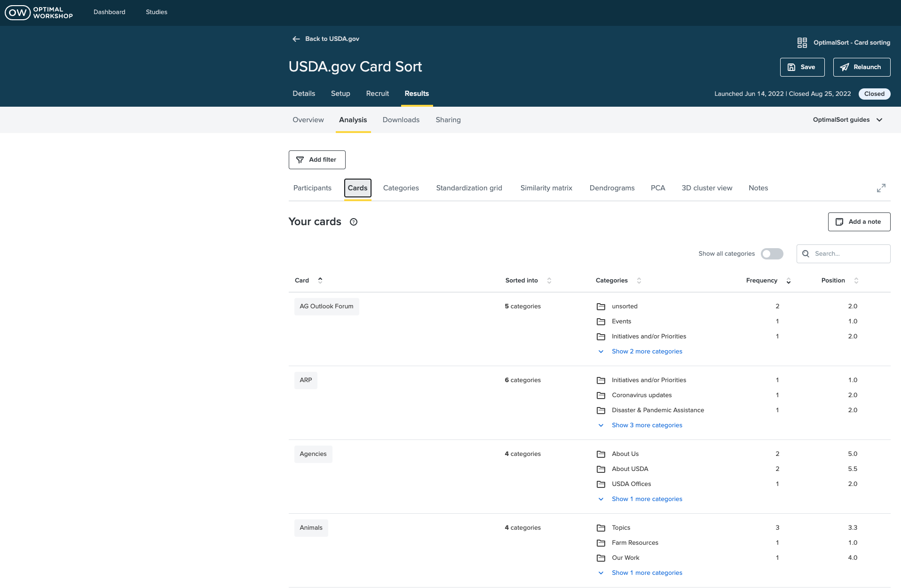Screen dimensions: 901x588
Task: Click the OptimalSort card sorting grid icon
Action: click(x=802, y=43)
